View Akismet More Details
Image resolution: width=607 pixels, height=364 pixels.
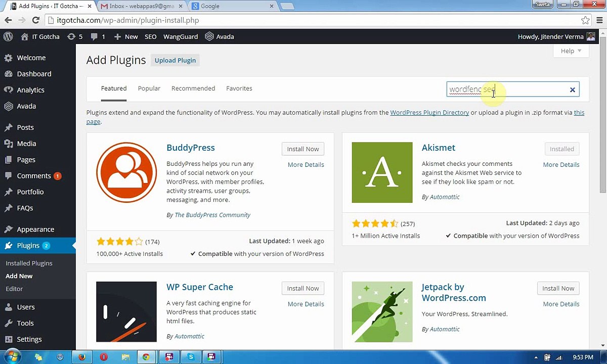[x=561, y=164]
